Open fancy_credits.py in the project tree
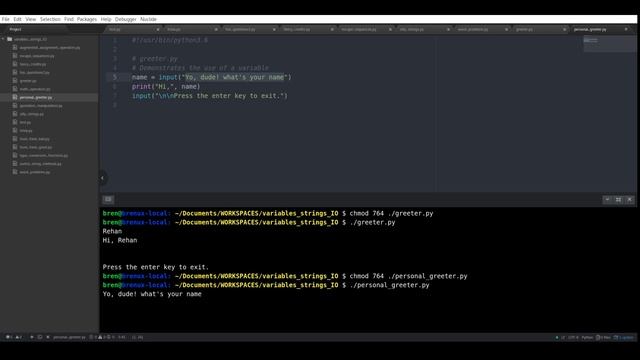This screenshot has height=360, width=640. (x=33, y=64)
